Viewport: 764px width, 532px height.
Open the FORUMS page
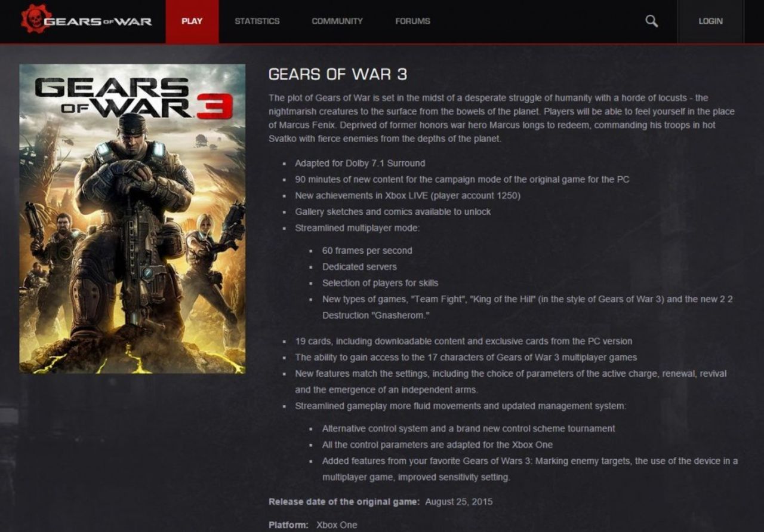[412, 20]
